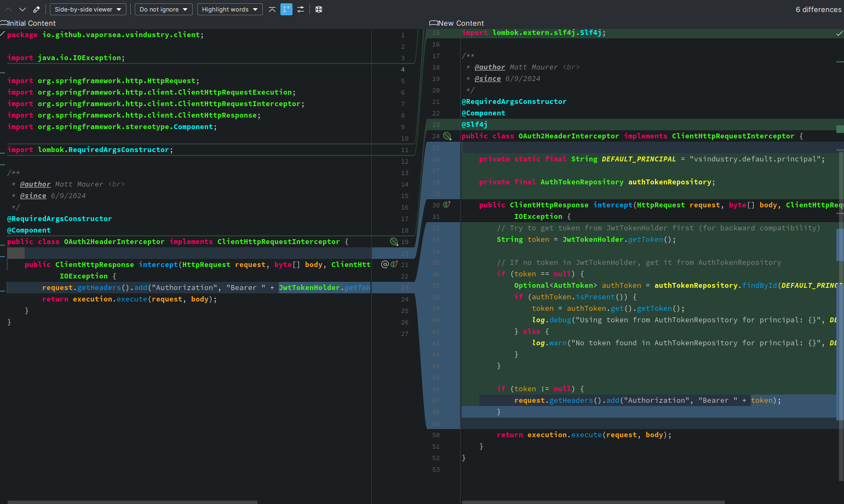Click the @since tag in the left pane
The image size is (844, 504).
tap(33, 196)
